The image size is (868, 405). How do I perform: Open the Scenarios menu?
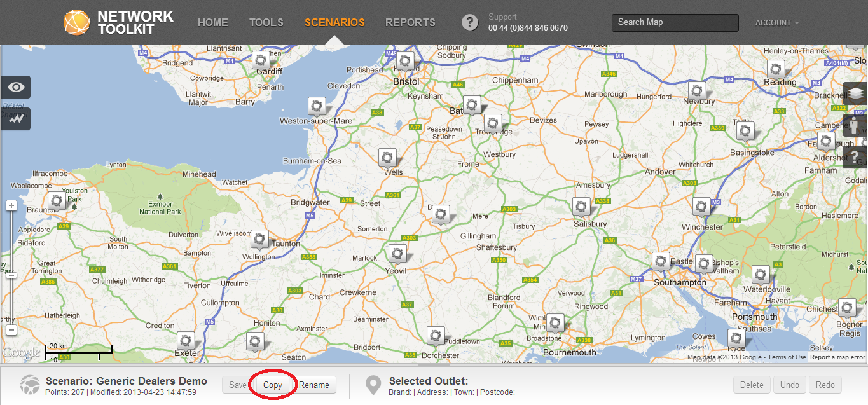coord(334,22)
